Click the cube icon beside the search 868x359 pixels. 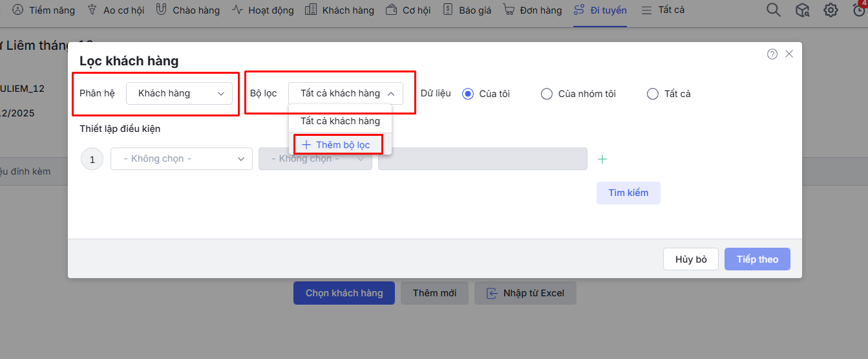point(802,10)
